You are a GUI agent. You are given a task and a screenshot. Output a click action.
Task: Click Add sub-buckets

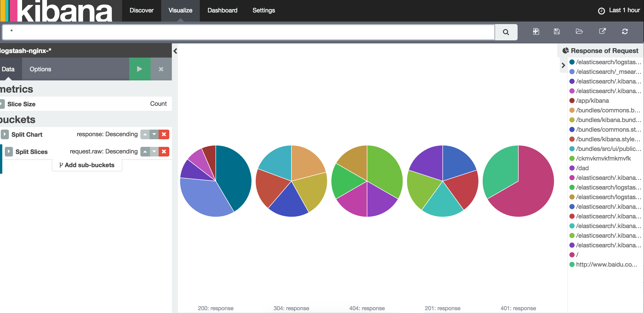pyautogui.click(x=87, y=165)
